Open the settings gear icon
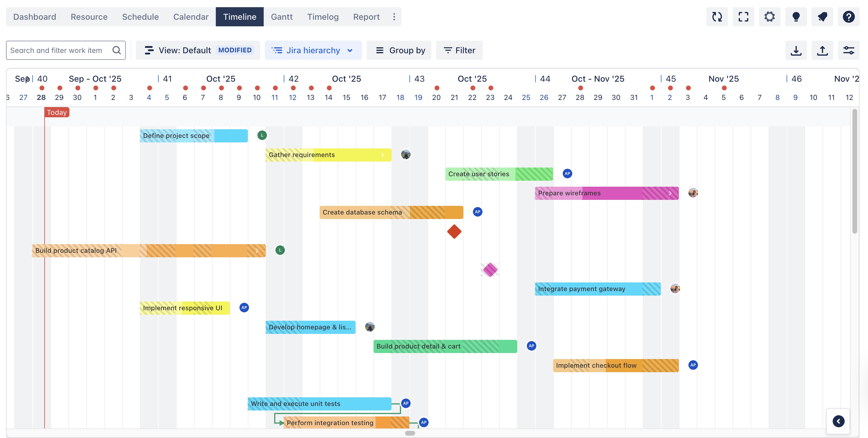This screenshot has width=868, height=438. (769, 17)
